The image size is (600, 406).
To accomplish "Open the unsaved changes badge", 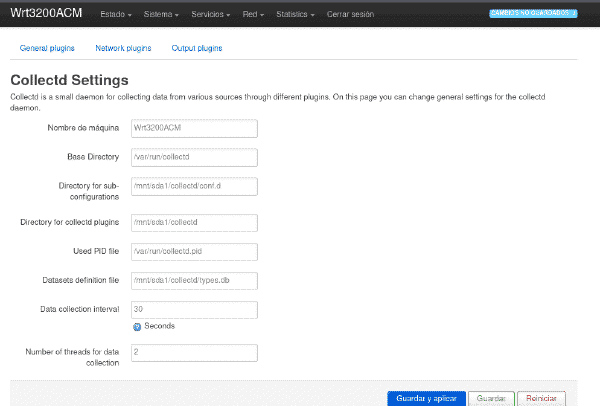I will [x=533, y=13].
